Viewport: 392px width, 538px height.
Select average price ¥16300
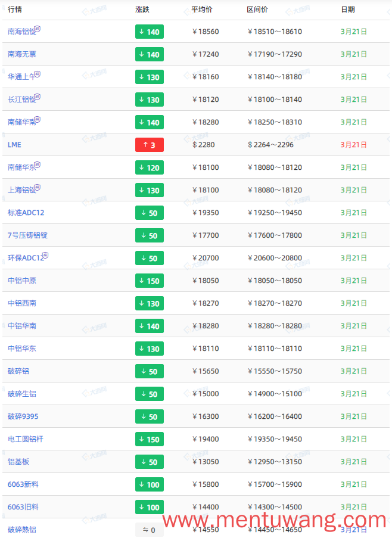(x=206, y=416)
